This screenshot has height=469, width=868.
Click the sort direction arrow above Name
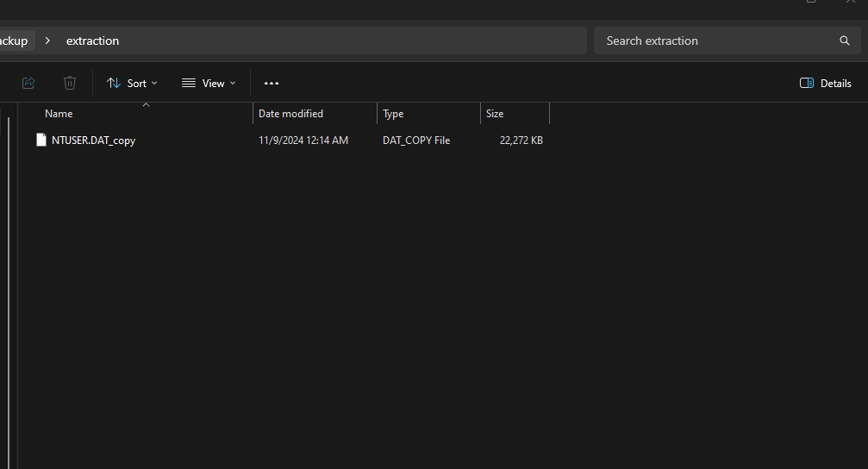point(146,104)
